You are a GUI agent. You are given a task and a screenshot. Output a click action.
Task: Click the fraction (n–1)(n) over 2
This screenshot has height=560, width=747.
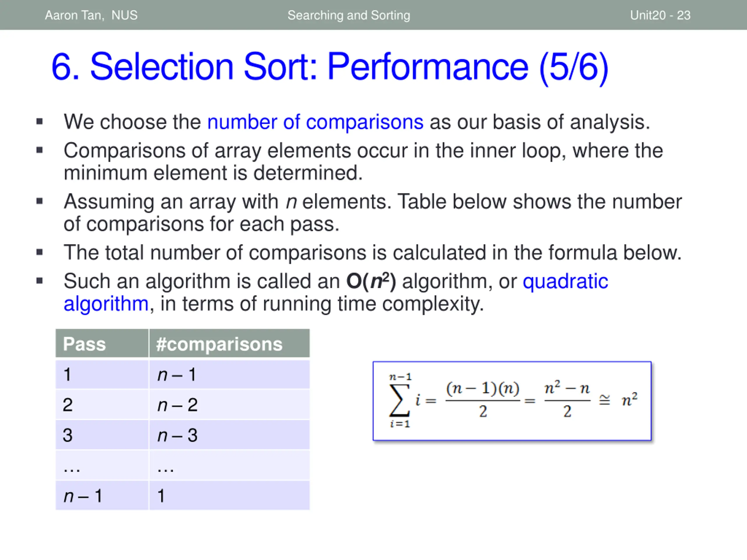point(483,400)
